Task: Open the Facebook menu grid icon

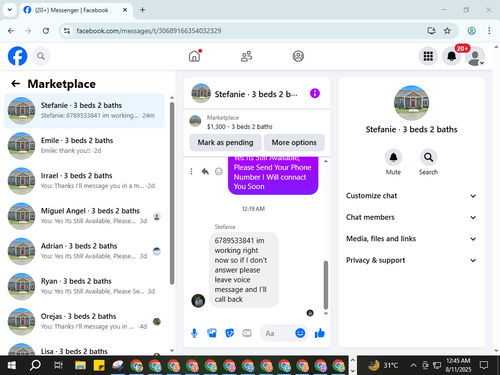Action: 428,56
